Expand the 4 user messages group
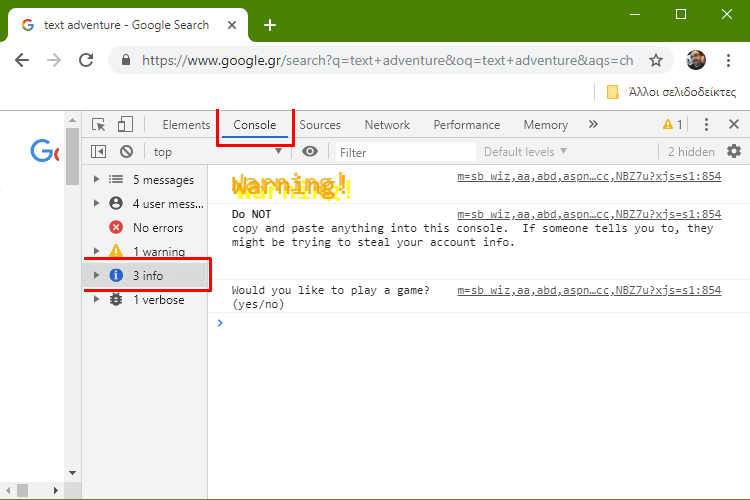750x500 pixels. coord(96,203)
